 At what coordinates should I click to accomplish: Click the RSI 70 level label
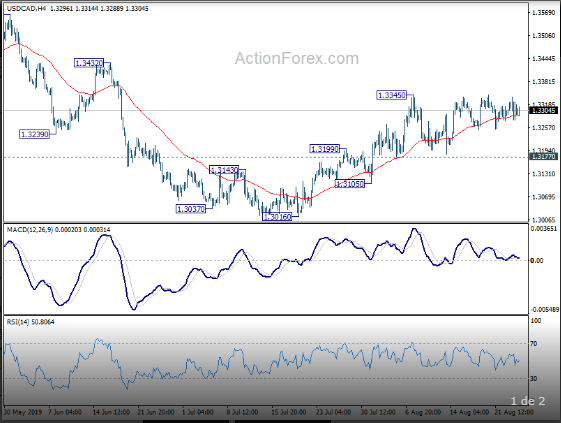(x=533, y=344)
